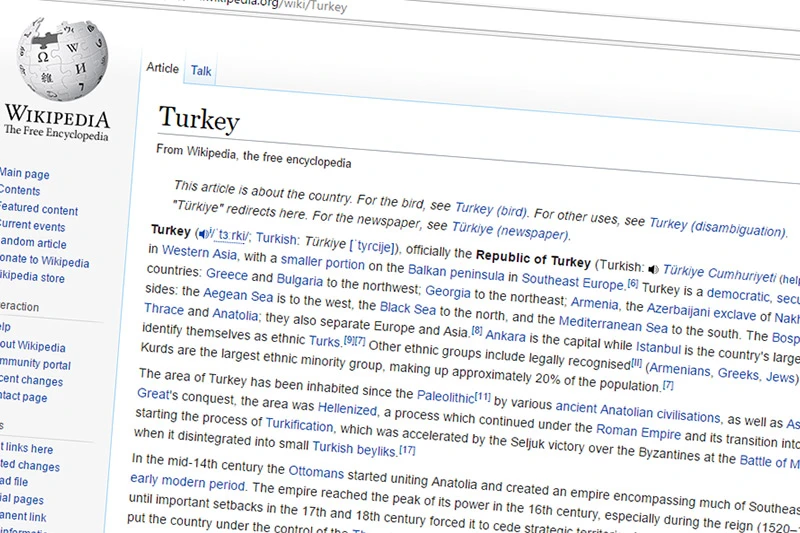Click the Thrace link
Screen dimensions: 800x533
(164, 309)
